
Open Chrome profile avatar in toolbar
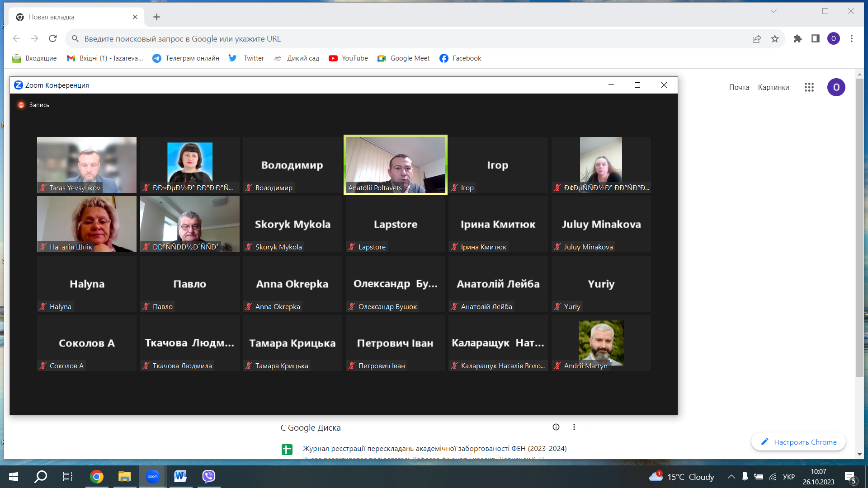pos(834,39)
